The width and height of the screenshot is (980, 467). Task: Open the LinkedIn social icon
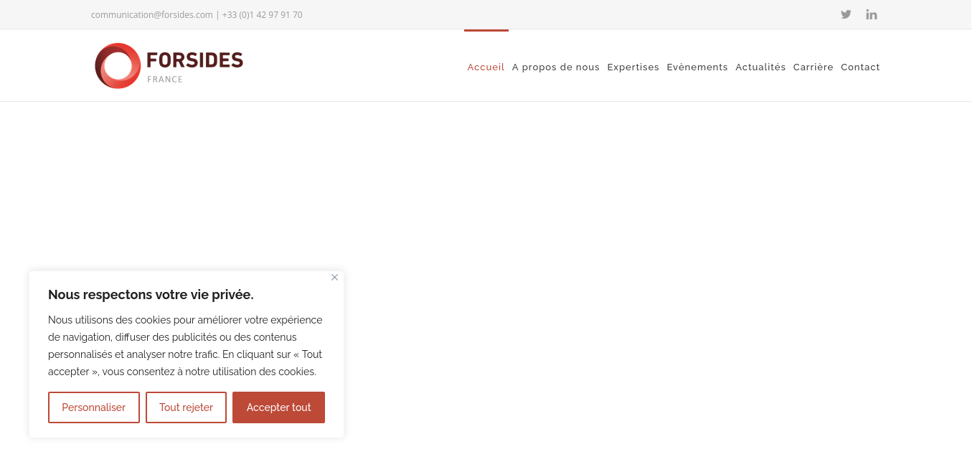point(872,14)
